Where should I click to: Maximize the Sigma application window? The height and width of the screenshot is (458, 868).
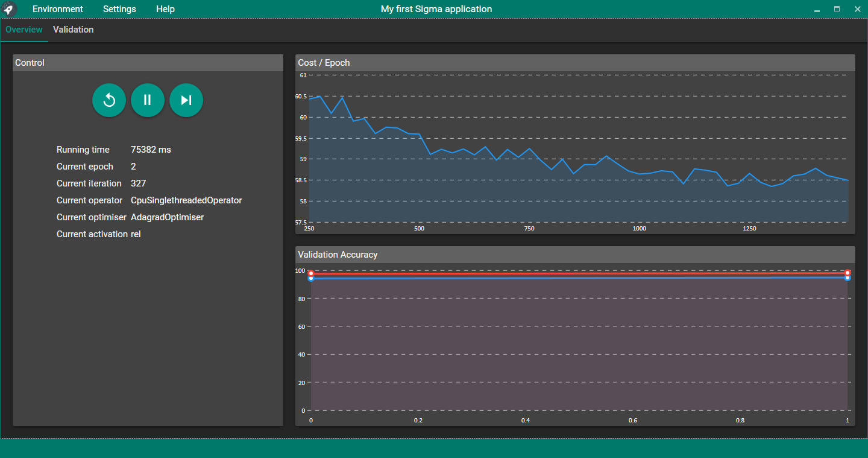(837, 9)
